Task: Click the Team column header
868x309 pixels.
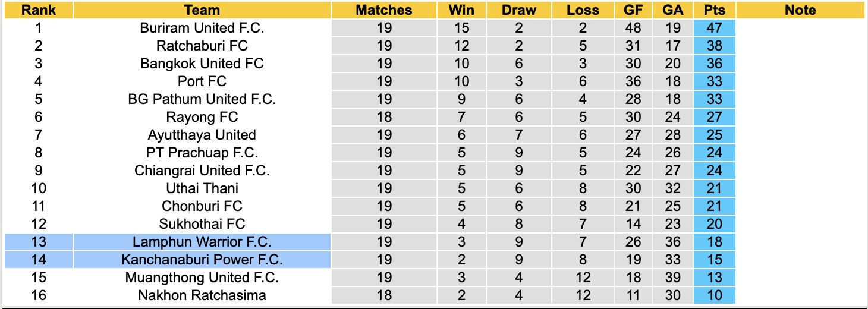Action: tap(202, 10)
